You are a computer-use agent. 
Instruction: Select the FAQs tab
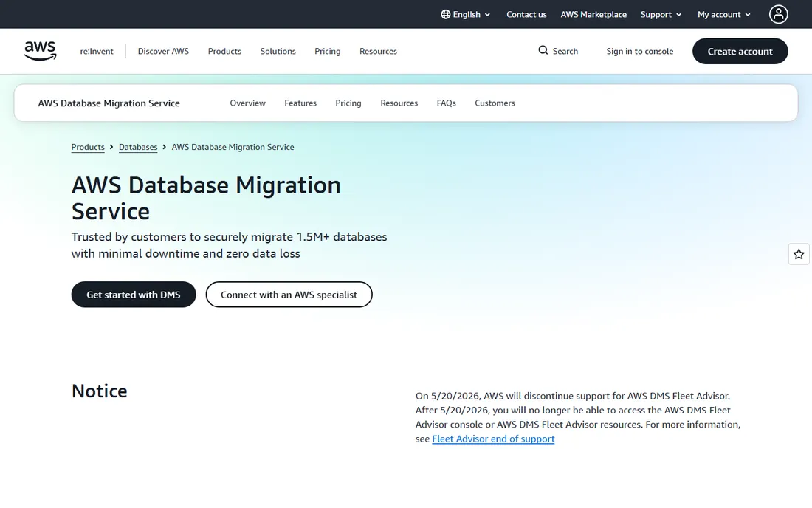[x=446, y=103]
